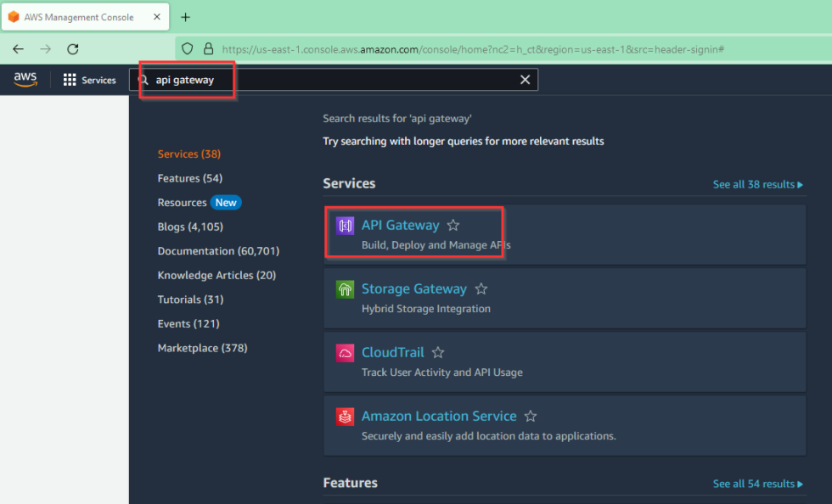This screenshot has height=504, width=832.
Task: Click the CloudTrail service icon
Action: click(x=345, y=353)
